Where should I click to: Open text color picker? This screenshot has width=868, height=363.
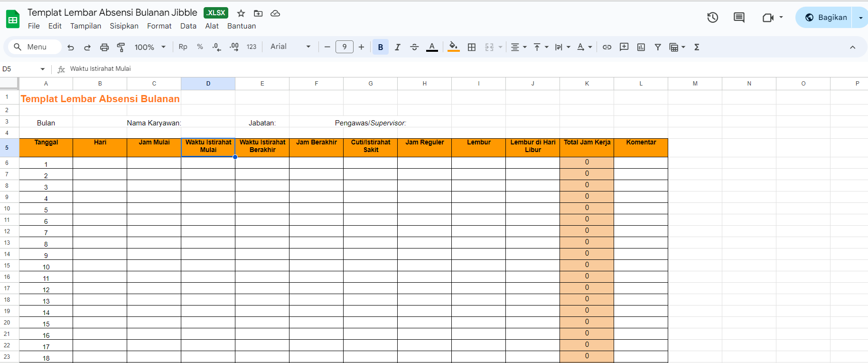(432, 47)
